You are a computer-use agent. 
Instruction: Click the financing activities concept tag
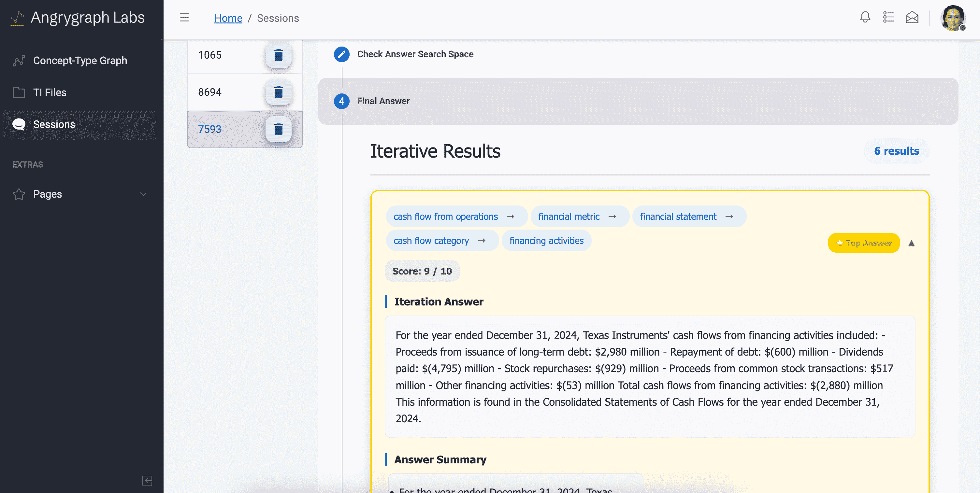pyautogui.click(x=546, y=241)
